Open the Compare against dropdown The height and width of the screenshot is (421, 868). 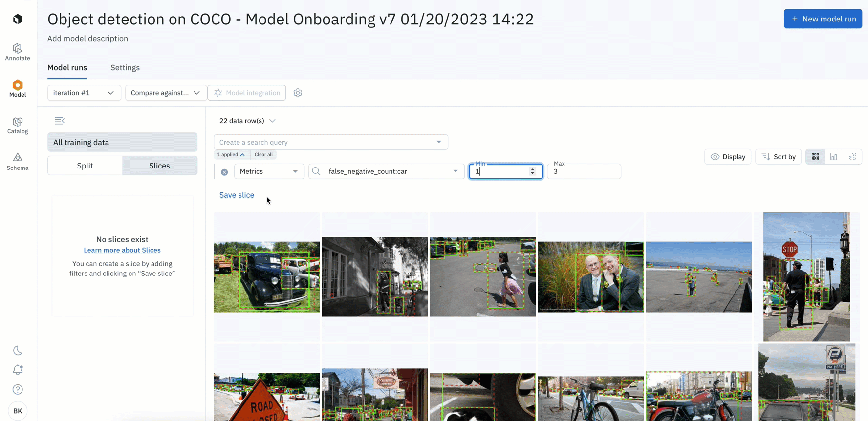click(165, 93)
